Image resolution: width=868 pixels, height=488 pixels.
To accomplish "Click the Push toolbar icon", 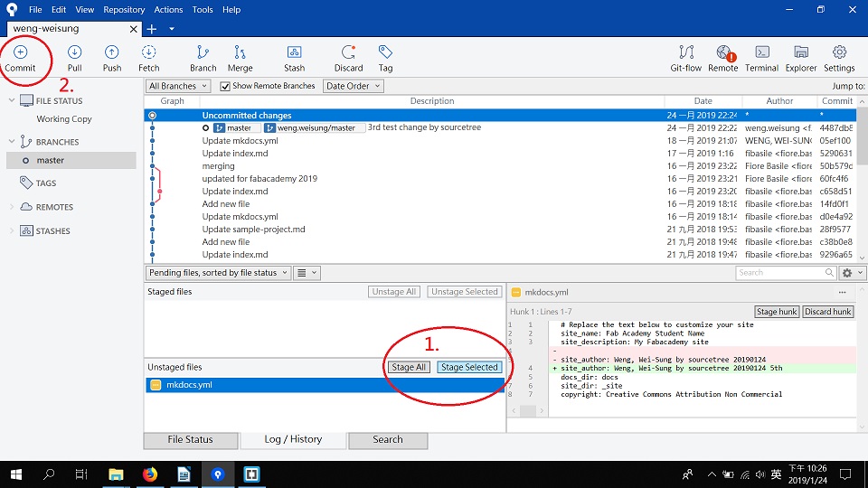I will [112, 59].
